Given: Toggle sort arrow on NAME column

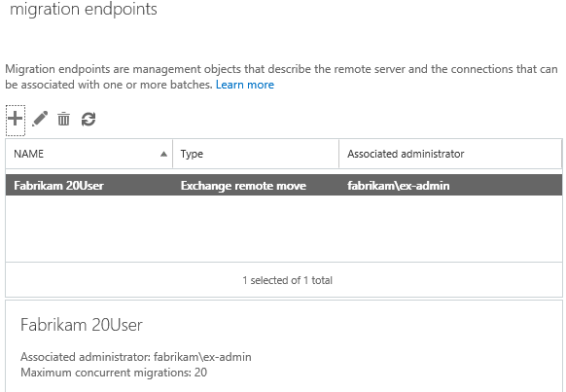Looking at the screenshot, I should pos(163,154).
